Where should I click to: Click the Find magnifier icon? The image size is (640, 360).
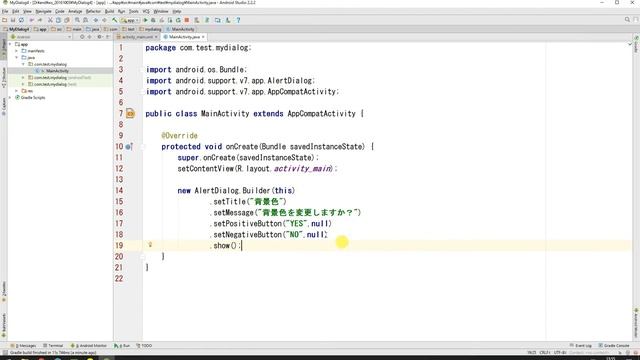[77, 20]
